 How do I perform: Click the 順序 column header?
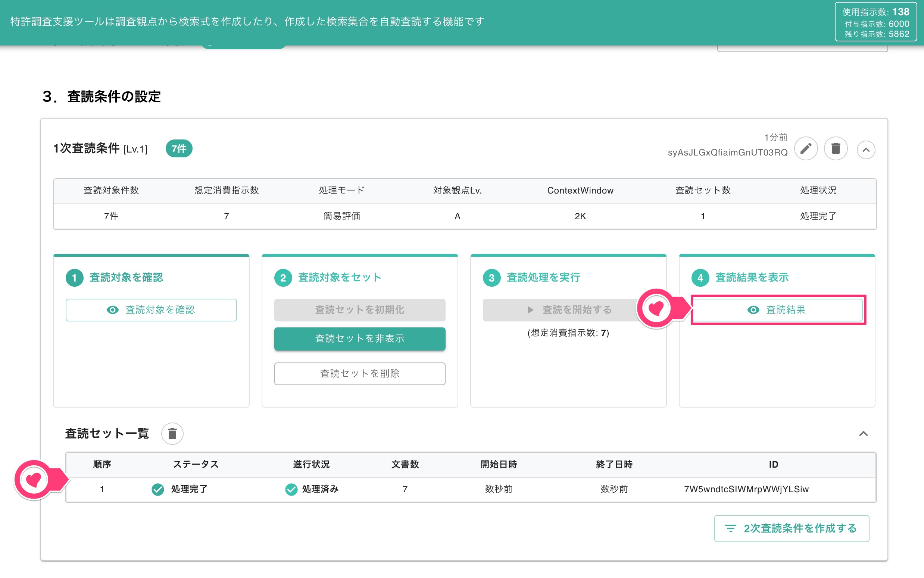click(102, 465)
